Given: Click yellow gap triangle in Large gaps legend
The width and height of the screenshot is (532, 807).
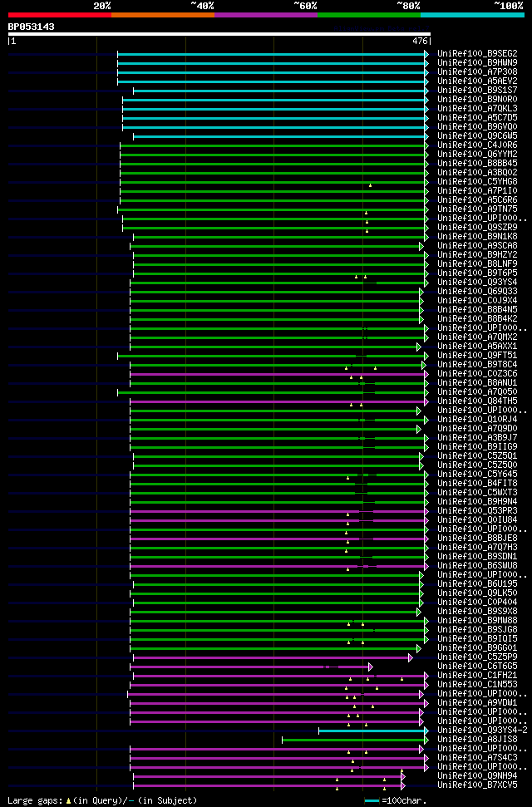Looking at the screenshot, I should point(68,801).
